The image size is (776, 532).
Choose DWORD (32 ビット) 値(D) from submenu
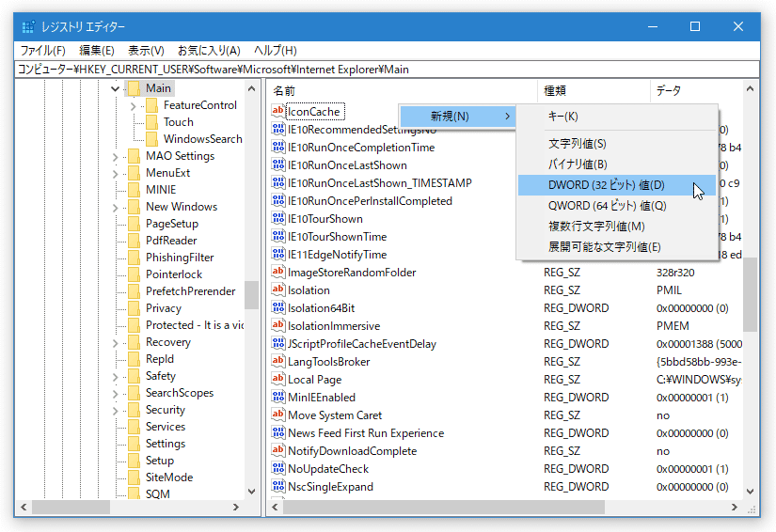[617, 185]
